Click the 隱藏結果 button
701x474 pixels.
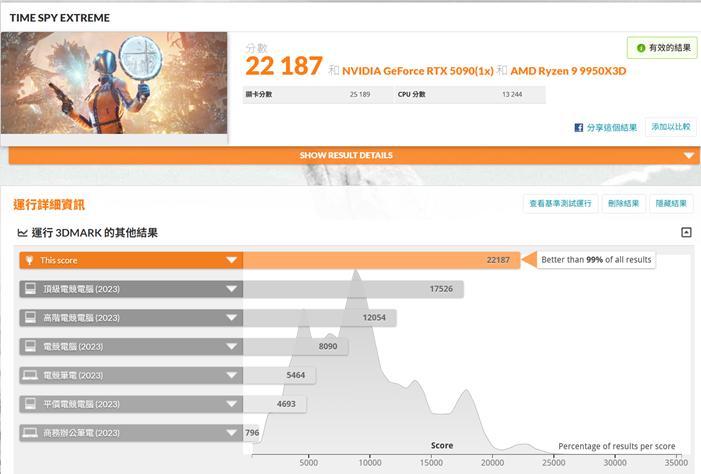[x=671, y=203]
